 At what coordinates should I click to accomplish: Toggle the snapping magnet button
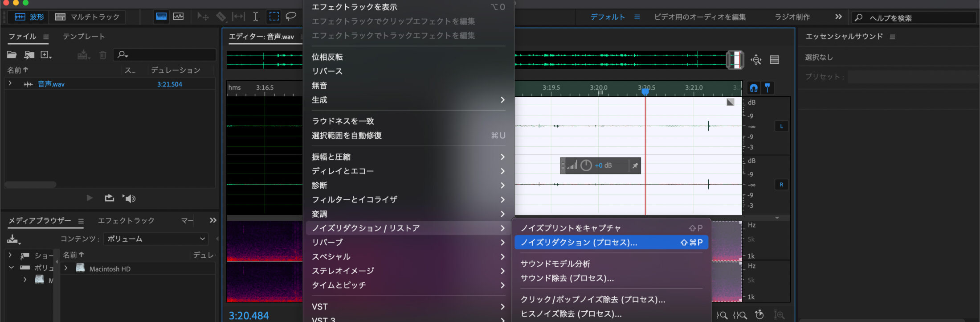click(x=754, y=88)
